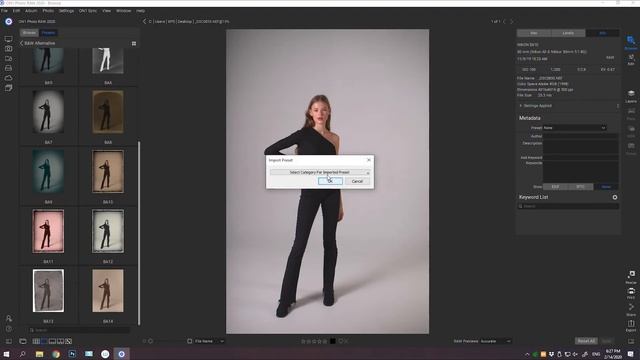Click the Share icon in right sidebar
This screenshot has width=640, height=360.
(631, 309)
